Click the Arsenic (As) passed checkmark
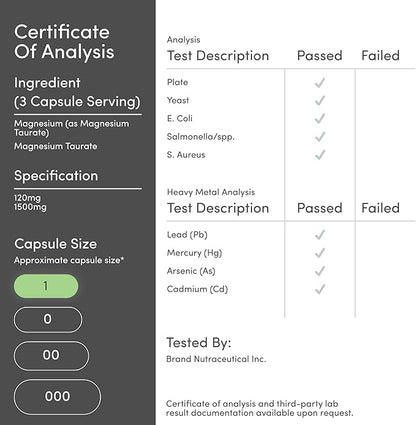This screenshot has width=416, height=425. (320, 271)
